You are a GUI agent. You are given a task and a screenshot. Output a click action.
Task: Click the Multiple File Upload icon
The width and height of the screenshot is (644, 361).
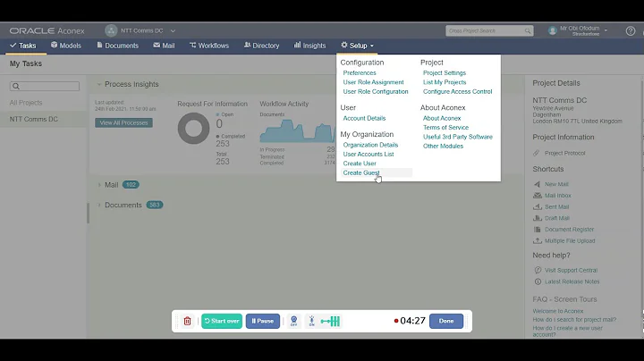click(538, 240)
